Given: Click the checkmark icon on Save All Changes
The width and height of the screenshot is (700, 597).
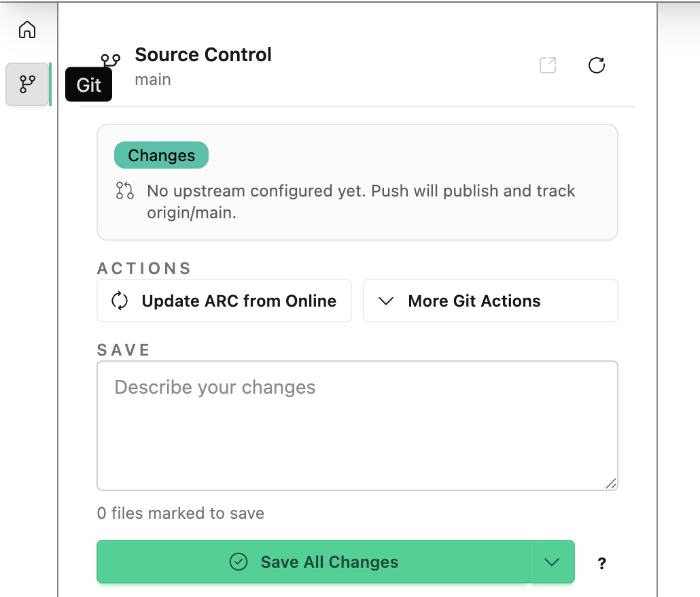Looking at the screenshot, I should [x=239, y=562].
